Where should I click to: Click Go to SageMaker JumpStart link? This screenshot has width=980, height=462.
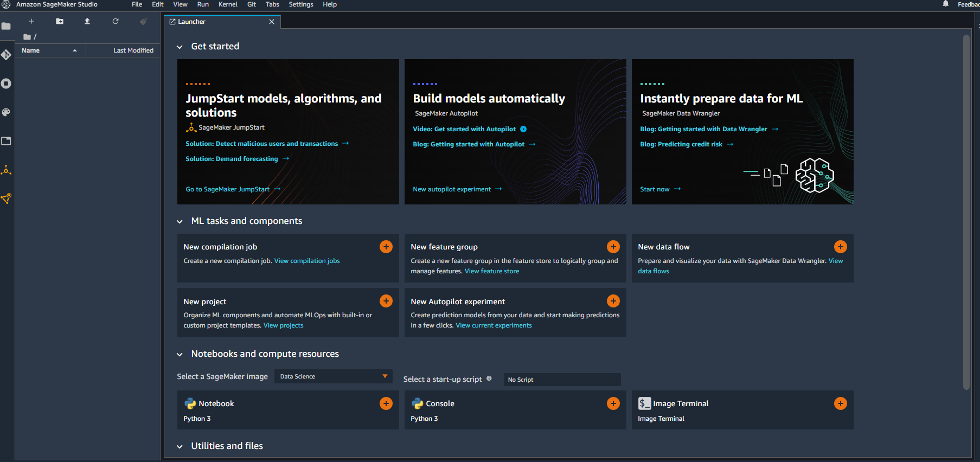233,189
